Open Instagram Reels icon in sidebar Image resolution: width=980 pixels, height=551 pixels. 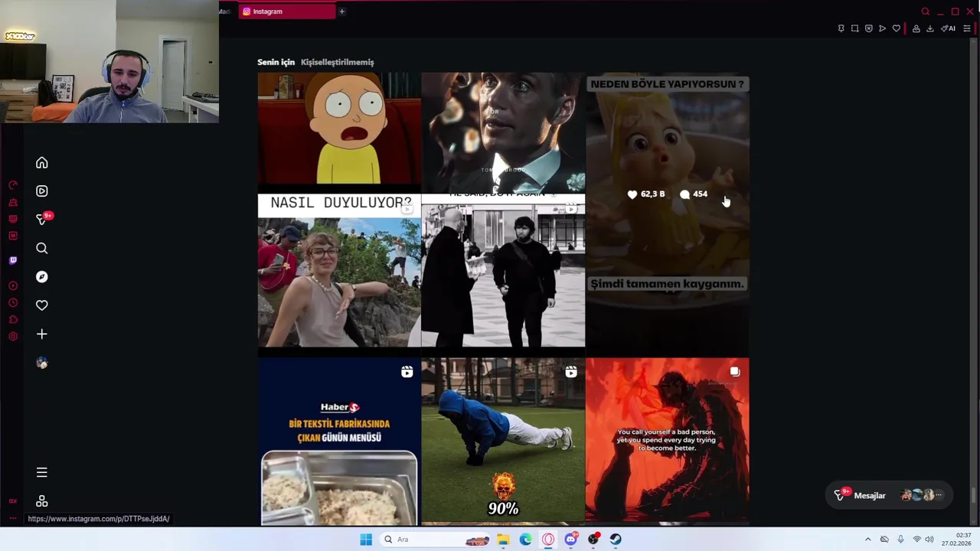(x=42, y=191)
